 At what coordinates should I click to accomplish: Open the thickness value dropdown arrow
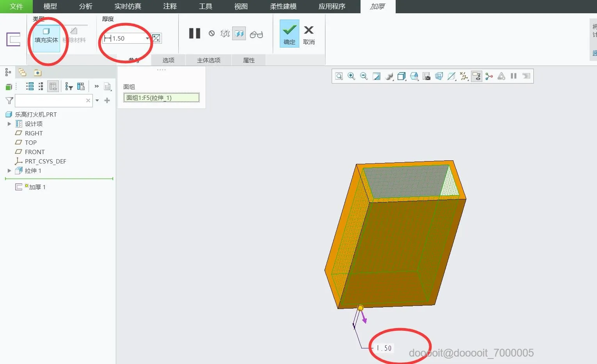[147, 38]
